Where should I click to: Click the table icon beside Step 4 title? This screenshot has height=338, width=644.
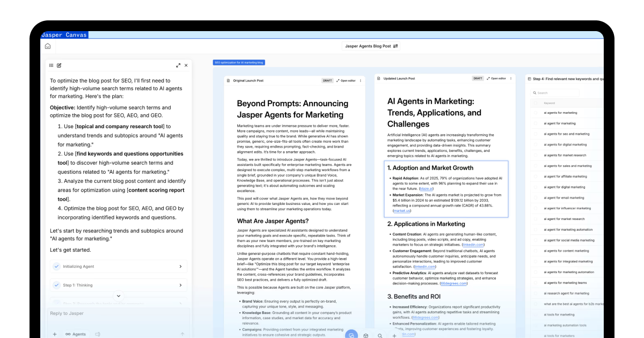[529, 79]
